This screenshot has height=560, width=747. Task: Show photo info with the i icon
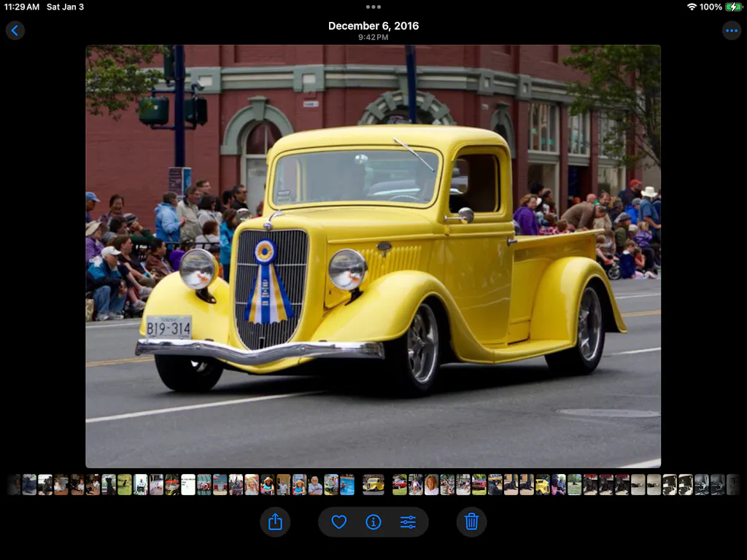click(373, 522)
